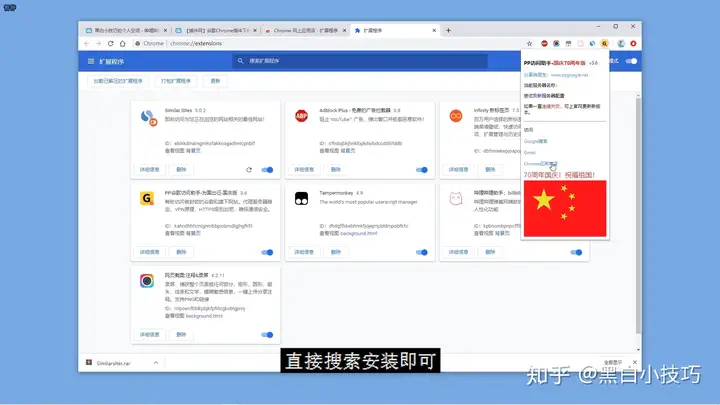Close the download bar
The width and height of the screenshot is (720, 405).
pos(635,362)
